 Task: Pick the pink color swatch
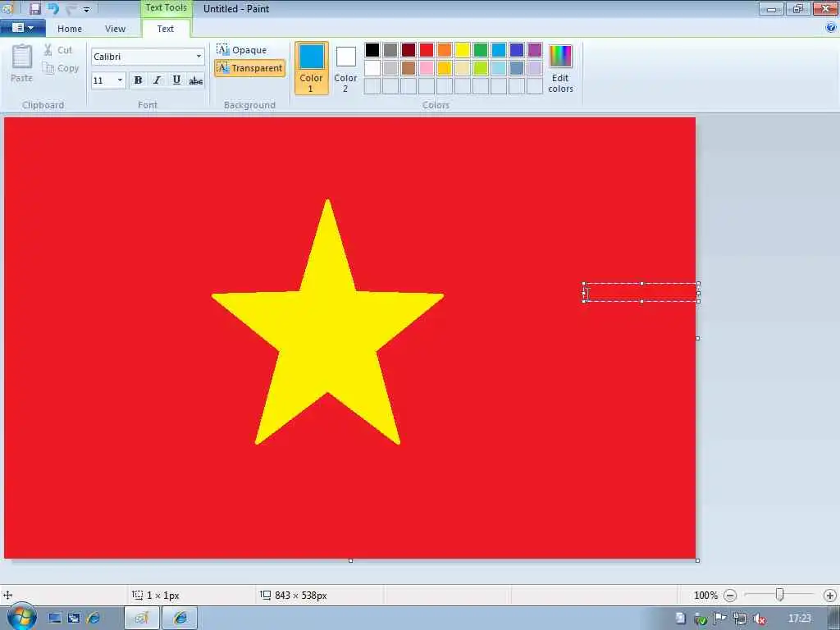tap(427, 68)
